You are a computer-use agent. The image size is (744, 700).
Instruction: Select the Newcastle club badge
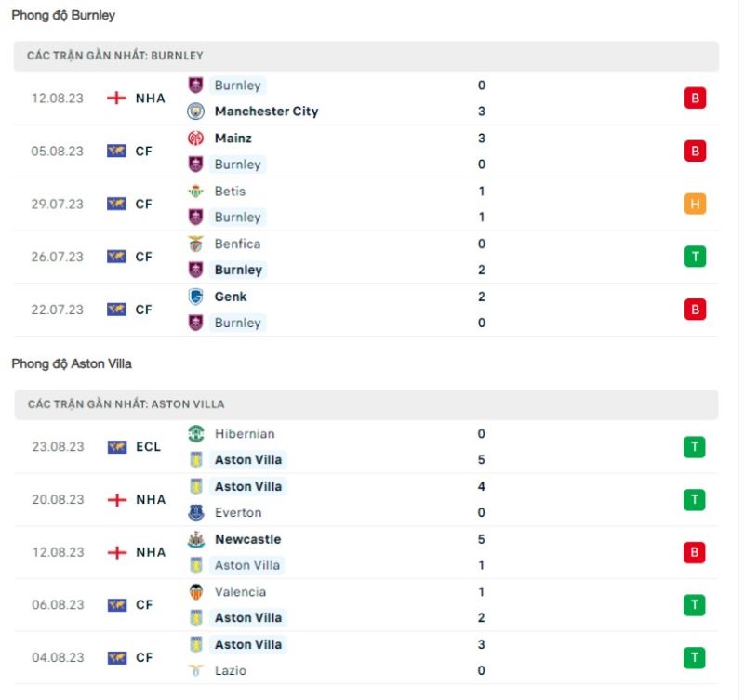pyautogui.click(x=197, y=539)
